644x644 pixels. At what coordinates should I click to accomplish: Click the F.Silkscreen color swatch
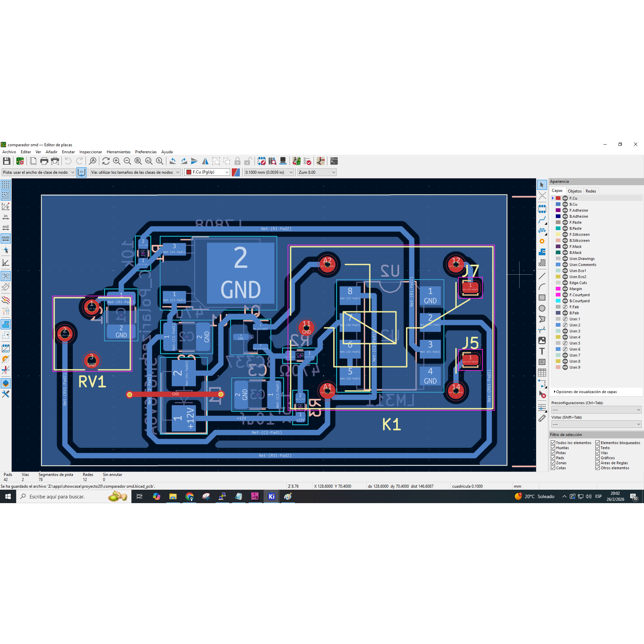pyautogui.click(x=558, y=234)
